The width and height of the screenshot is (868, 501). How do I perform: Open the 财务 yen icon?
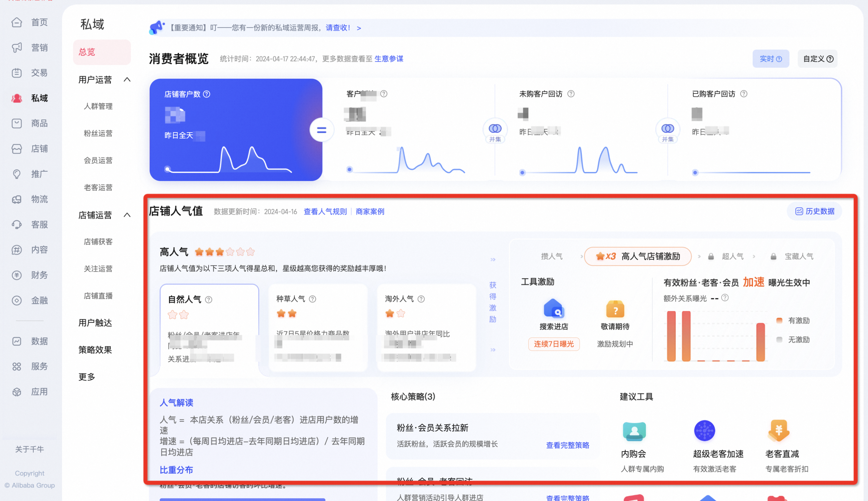[16, 275]
